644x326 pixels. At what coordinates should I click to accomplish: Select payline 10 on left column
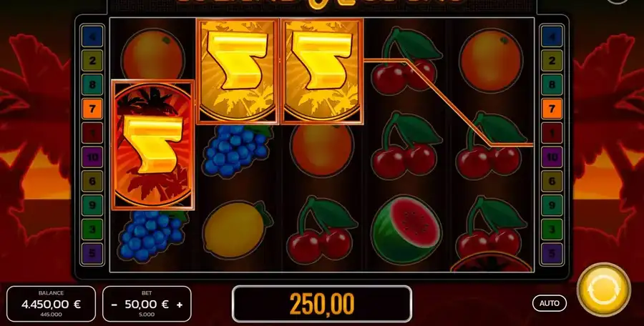(92, 157)
